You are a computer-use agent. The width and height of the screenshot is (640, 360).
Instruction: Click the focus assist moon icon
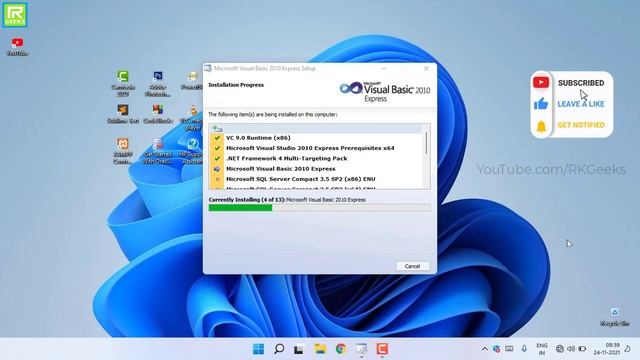(628, 349)
